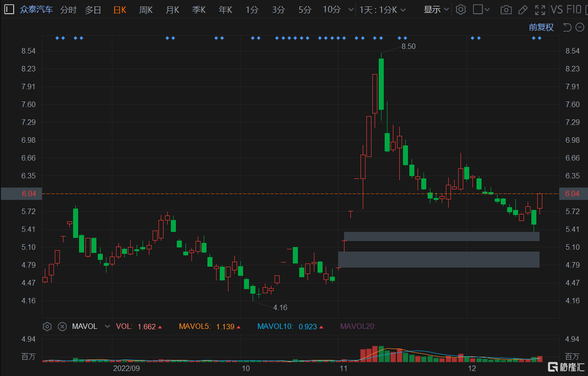
Task: Switch to 分时 intraday view
Action: point(69,10)
